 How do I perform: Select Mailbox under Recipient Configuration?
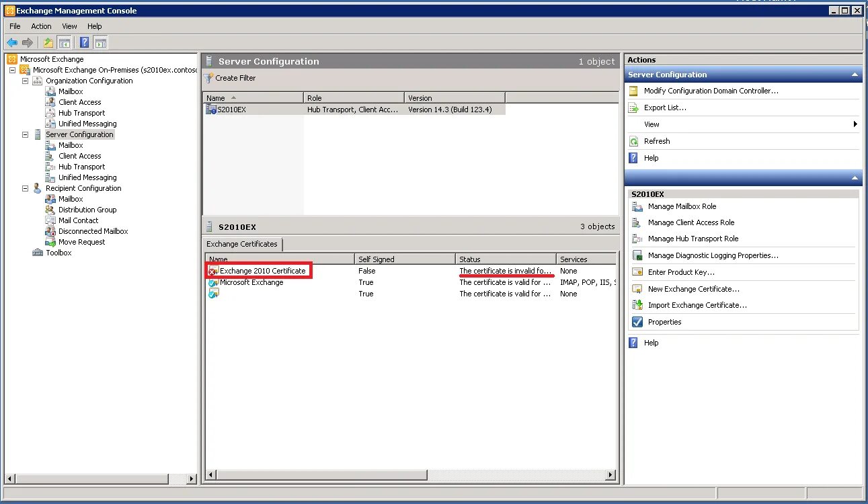[71, 199]
